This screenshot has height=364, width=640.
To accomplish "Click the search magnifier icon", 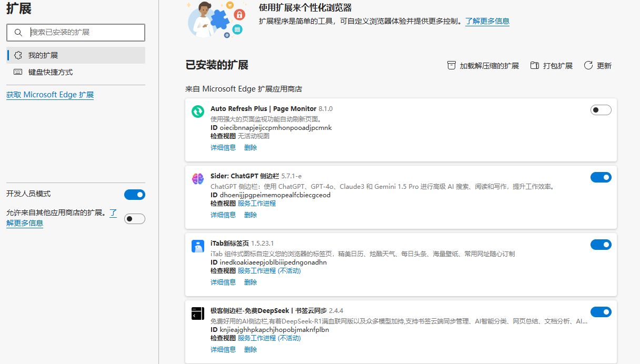I will 18,32.
